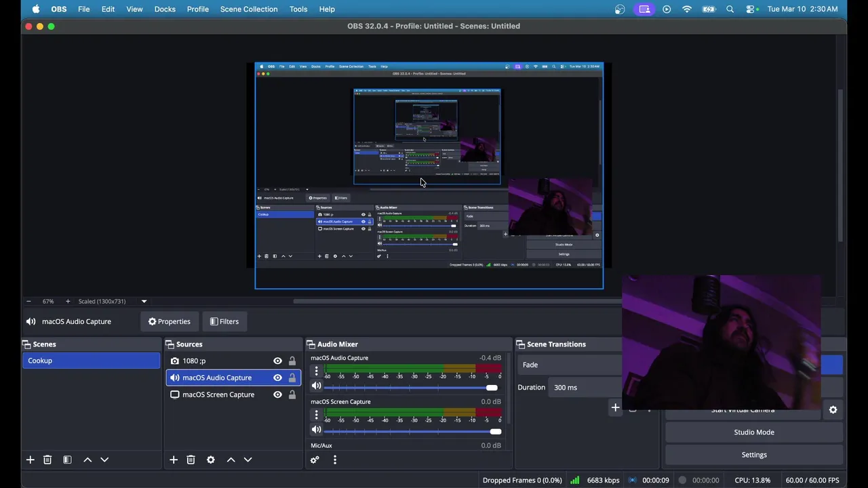
Task: Select macOS Screen Capture source row
Action: pyautogui.click(x=233, y=394)
